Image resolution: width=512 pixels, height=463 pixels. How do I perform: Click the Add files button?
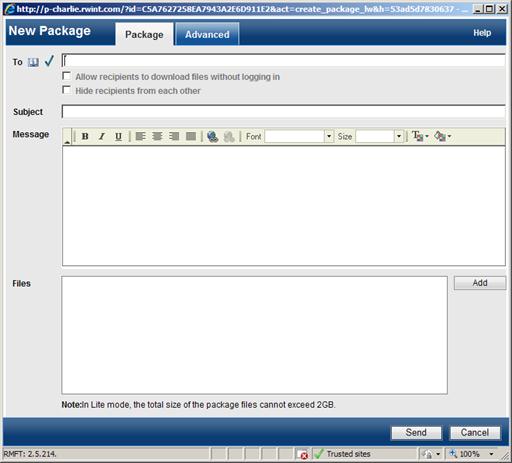[x=480, y=283]
